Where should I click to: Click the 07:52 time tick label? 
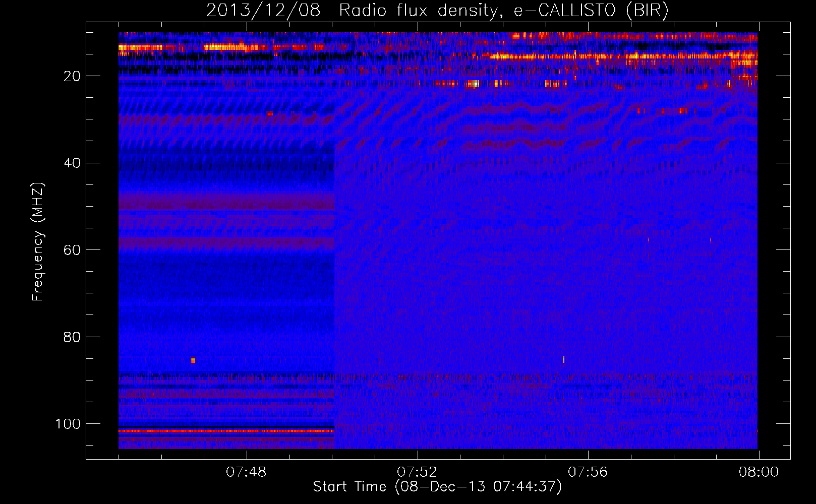[417, 472]
